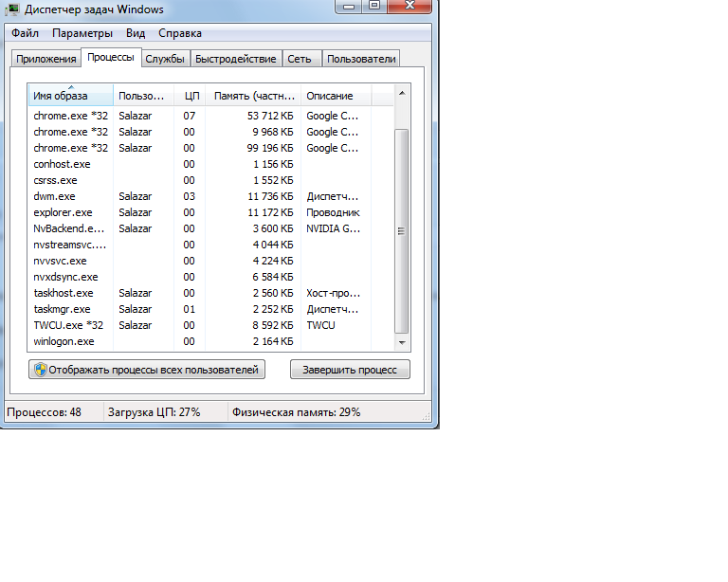Image resolution: width=728 pixels, height=582 pixels.
Task: Switch to the Сеть tab
Action: tap(300, 59)
